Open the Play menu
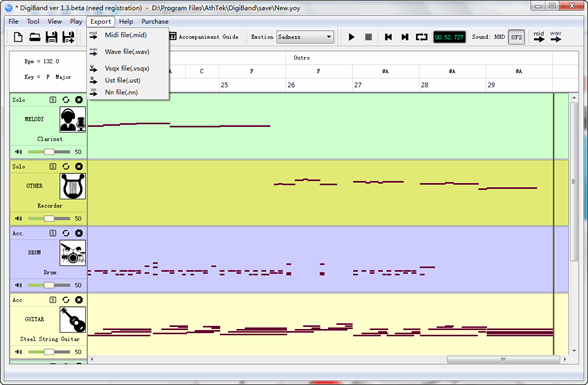588x385 pixels. coord(76,21)
